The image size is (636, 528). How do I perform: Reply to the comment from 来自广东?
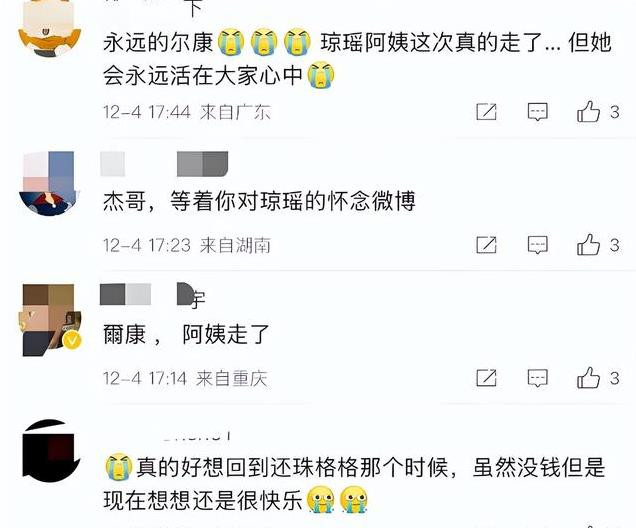click(x=537, y=112)
